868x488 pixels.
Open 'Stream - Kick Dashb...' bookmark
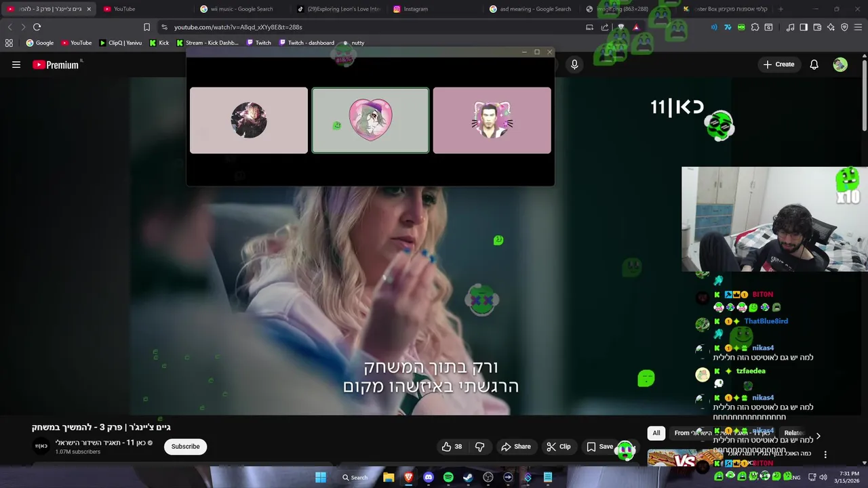(208, 43)
